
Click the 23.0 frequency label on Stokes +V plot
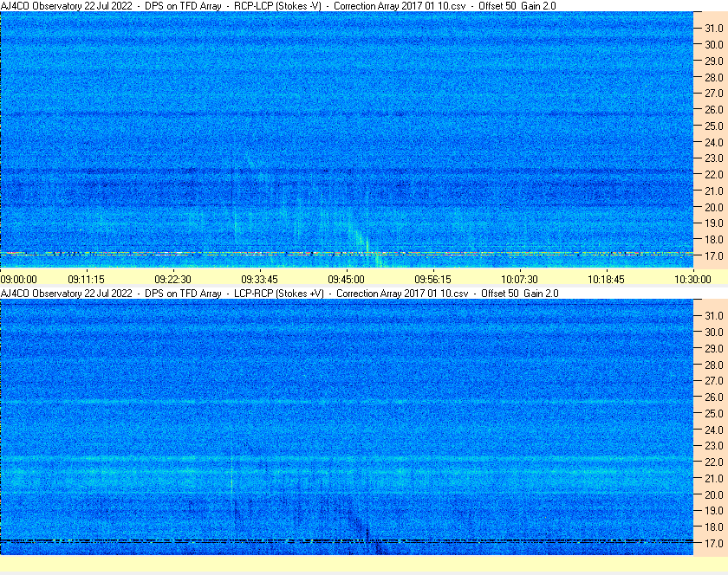coord(714,445)
